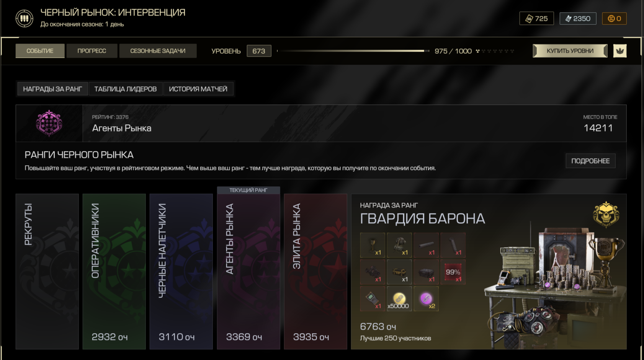Click the КУПИТЬ УРОВНИ button
Viewport: 644px width, 360px height.
tap(570, 51)
